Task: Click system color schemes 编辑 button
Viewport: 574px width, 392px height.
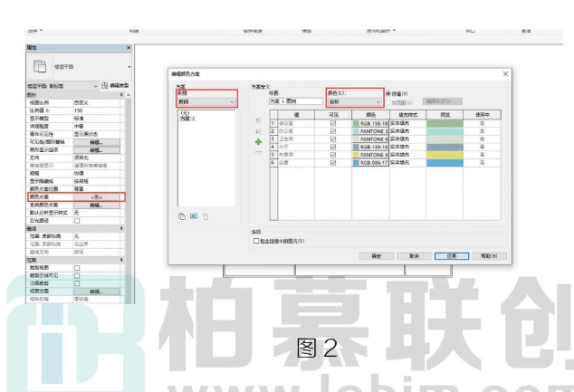Action: pyautogui.click(x=97, y=205)
